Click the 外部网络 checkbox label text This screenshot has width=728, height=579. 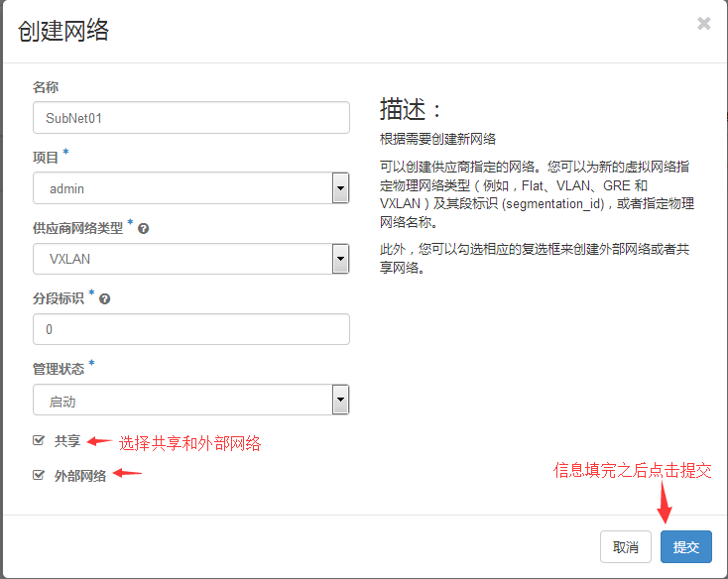tap(80, 476)
